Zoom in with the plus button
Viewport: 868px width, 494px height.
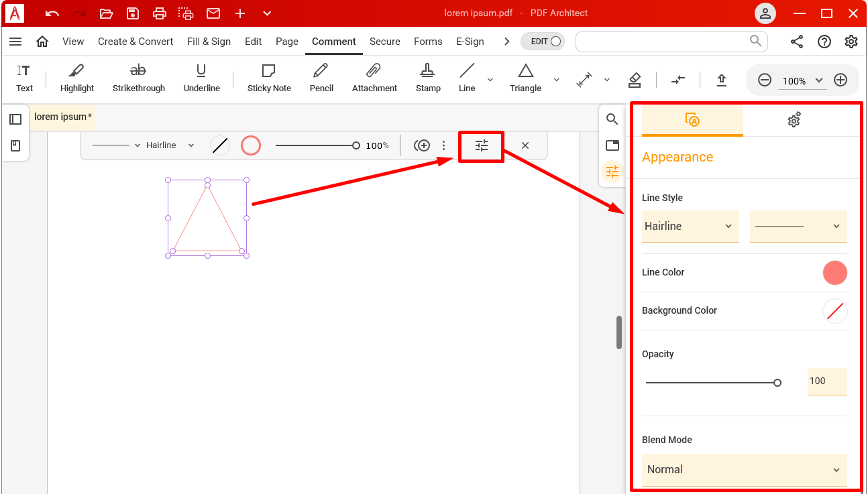[840, 80]
